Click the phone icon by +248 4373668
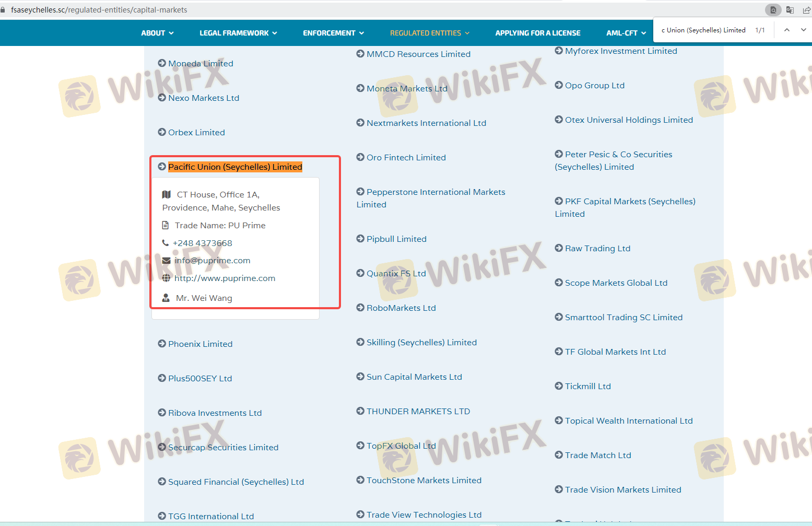The image size is (812, 526). point(166,243)
